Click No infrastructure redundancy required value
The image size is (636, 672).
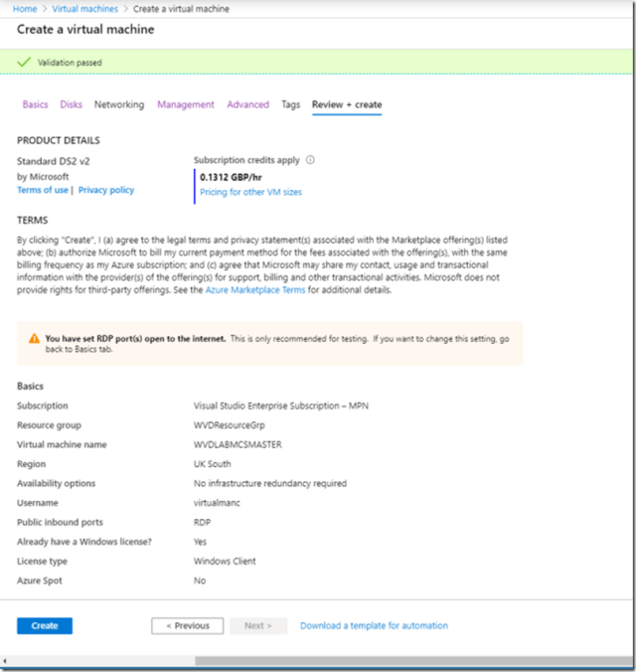270,483
